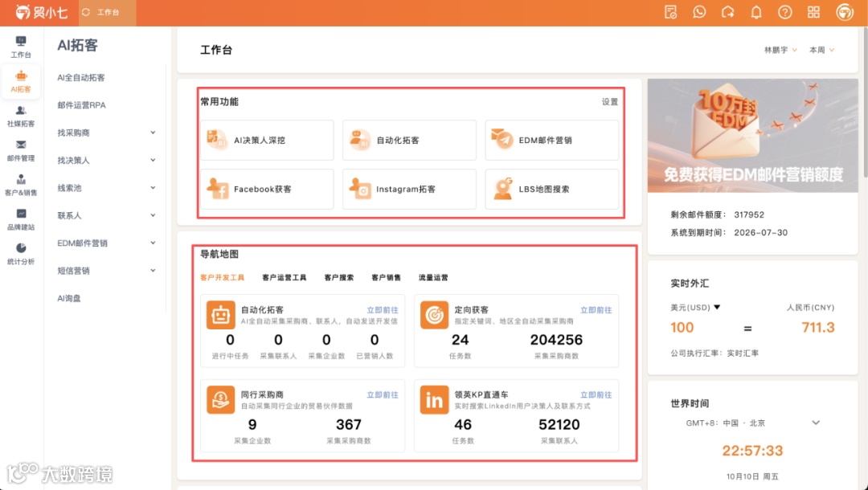
Task: Click the refresh icon beside 工作台 tab
Action: 86,12
